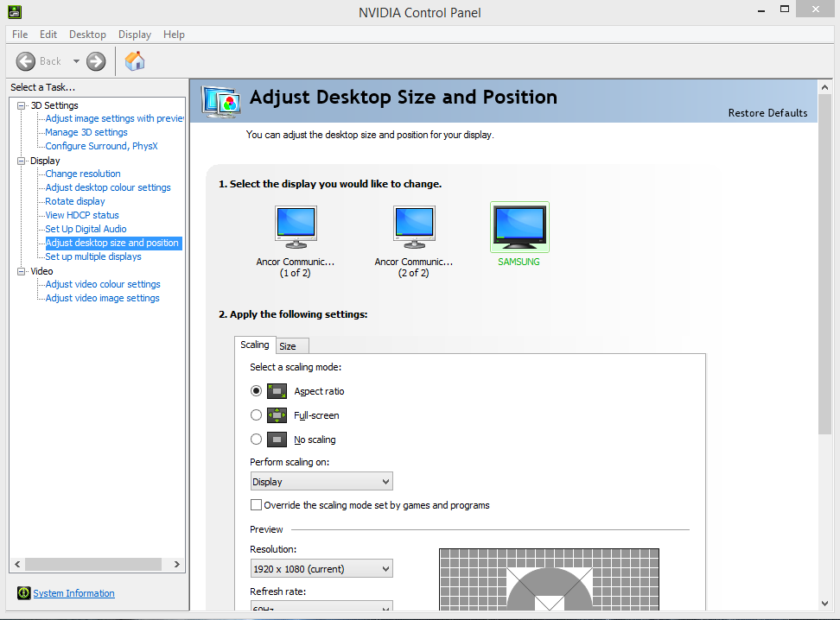
Task: Open Set Up Digital Audio
Action: [86, 229]
